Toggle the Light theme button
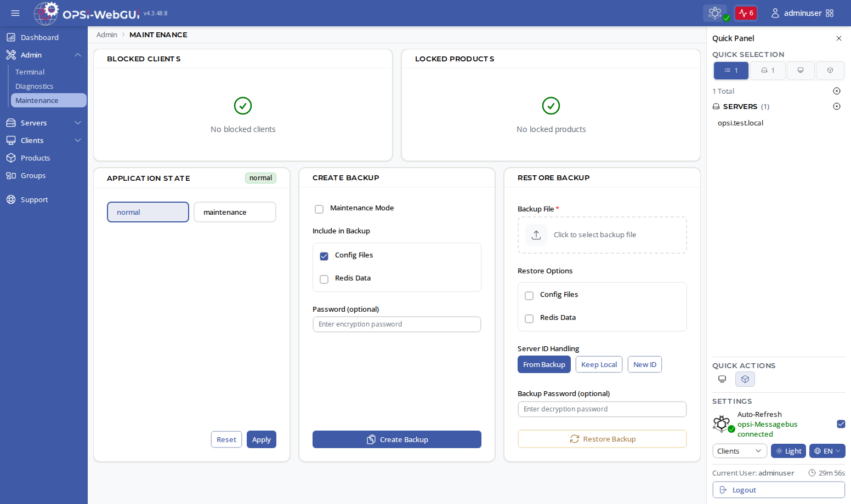This screenshot has height=504, width=851. pos(788,451)
